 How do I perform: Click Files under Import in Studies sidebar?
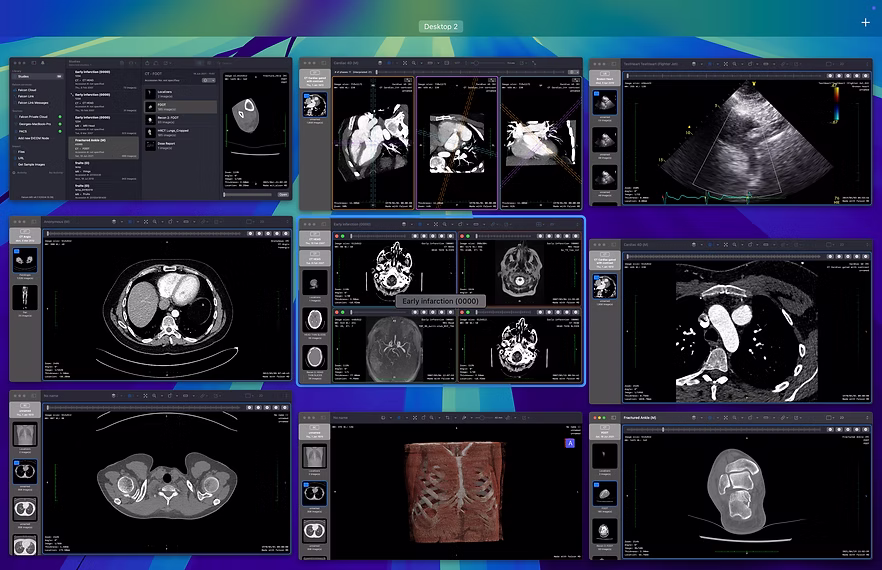pyautogui.click(x=21, y=152)
